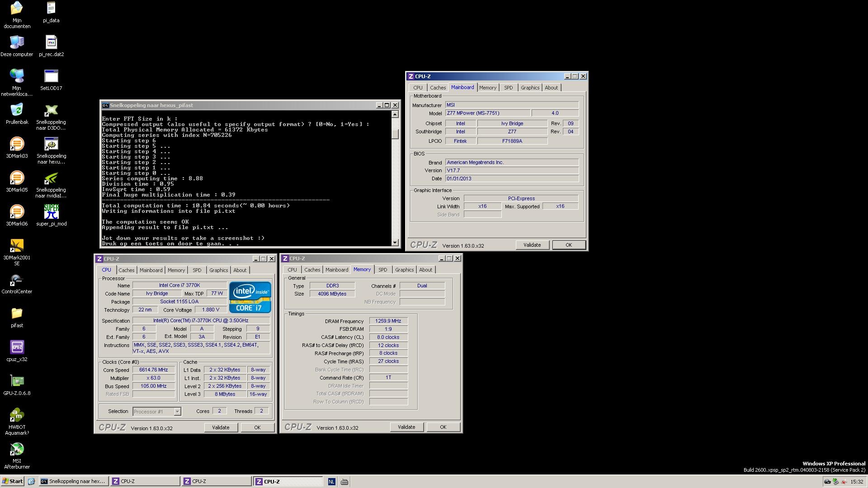Open the SetLOD17 desktop icon
This screenshot has width=868, height=488.
pyautogui.click(x=51, y=76)
